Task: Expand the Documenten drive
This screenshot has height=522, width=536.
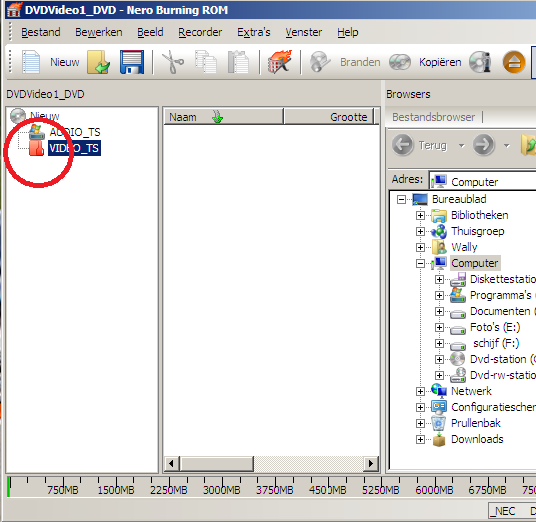Action: point(440,311)
